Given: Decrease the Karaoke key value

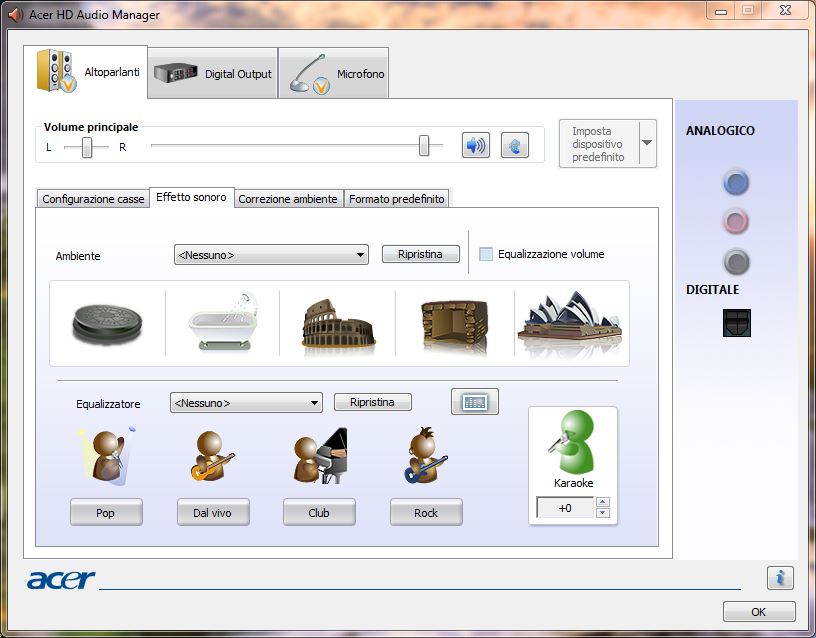Looking at the screenshot, I should pyautogui.click(x=603, y=513).
